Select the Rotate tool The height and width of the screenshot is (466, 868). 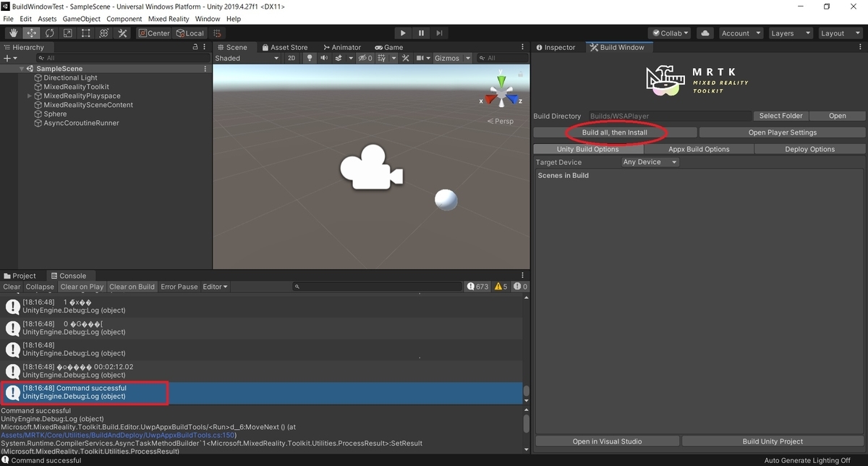click(50, 33)
